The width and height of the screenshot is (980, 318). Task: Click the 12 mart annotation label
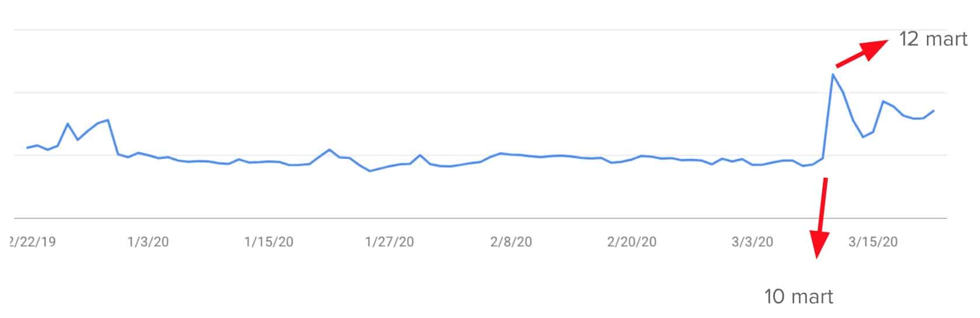point(933,39)
